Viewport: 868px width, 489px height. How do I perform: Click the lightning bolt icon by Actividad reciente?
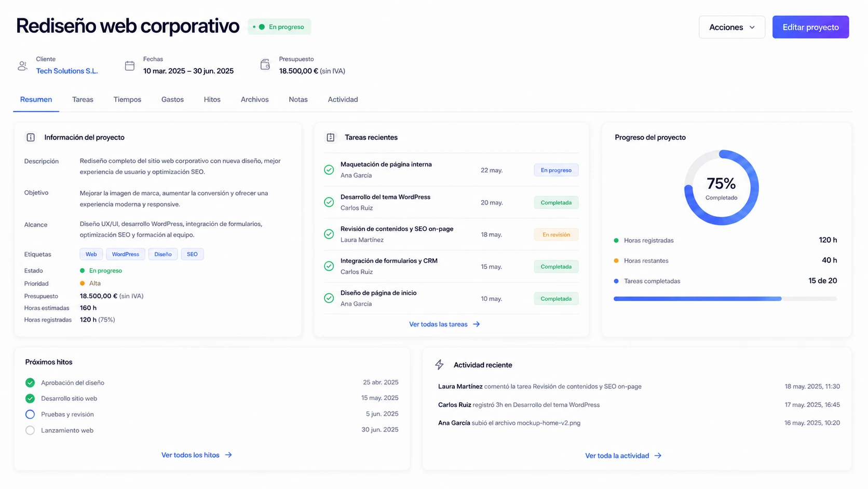pos(440,365)
